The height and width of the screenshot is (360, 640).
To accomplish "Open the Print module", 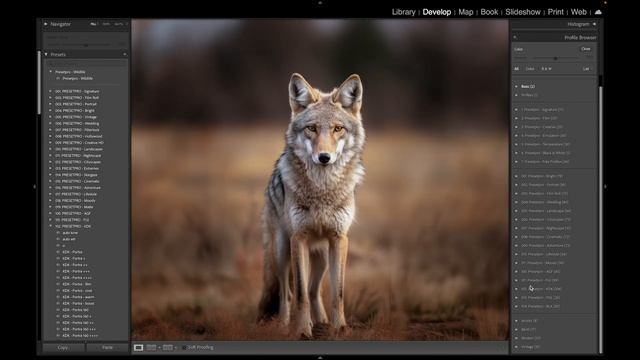I will (556, 12).
